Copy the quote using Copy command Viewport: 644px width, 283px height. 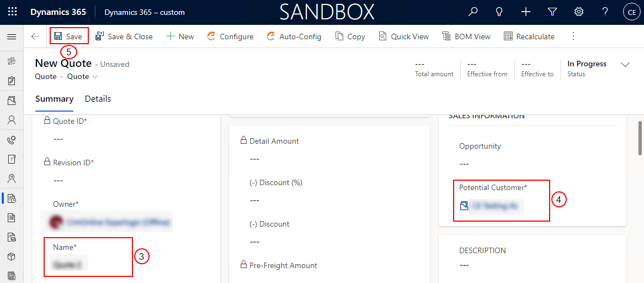pos(350,36)
